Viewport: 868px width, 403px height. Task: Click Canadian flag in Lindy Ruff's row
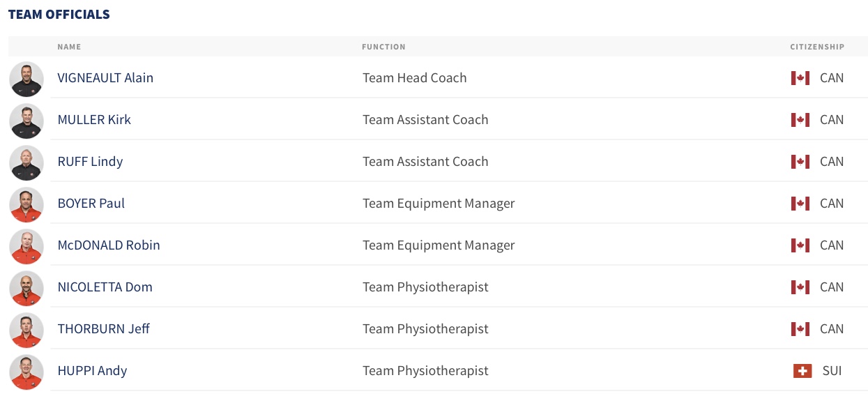(800, 162)
